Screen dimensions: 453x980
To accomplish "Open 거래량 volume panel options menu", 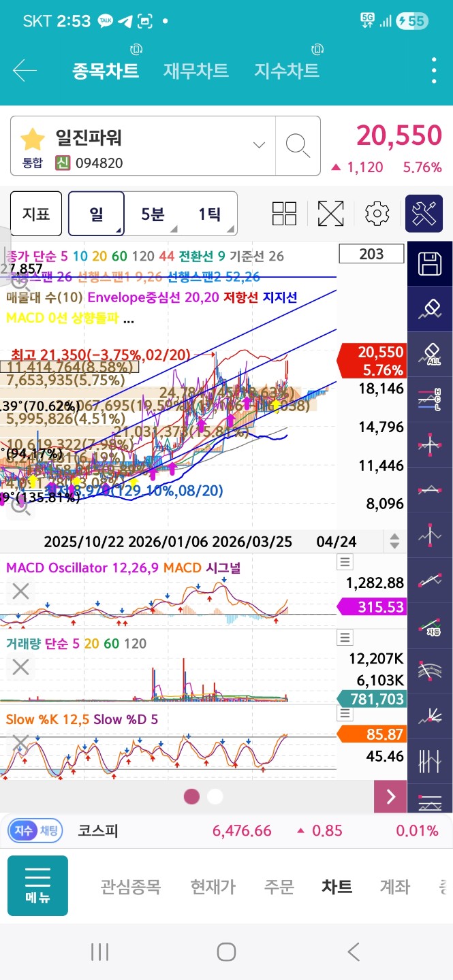I will tap(345, 638).
